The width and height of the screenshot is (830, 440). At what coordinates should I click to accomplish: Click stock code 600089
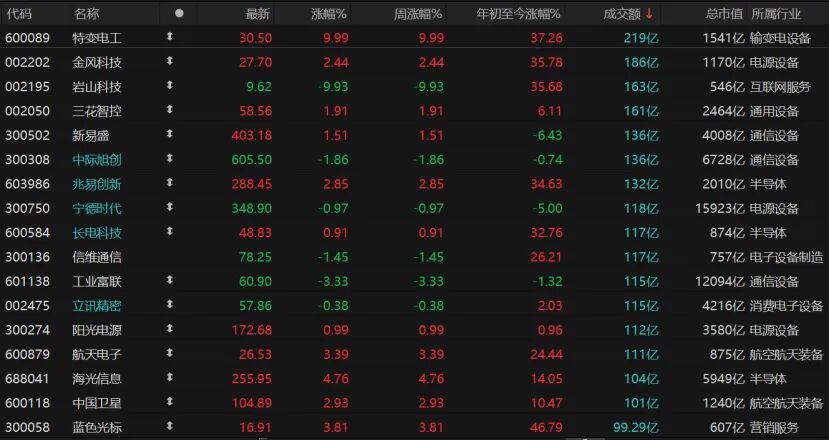[28, 38]
